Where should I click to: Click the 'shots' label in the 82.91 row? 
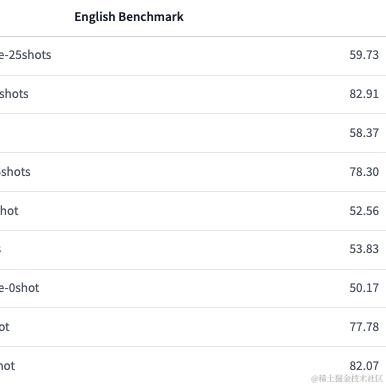pos(14,94)
